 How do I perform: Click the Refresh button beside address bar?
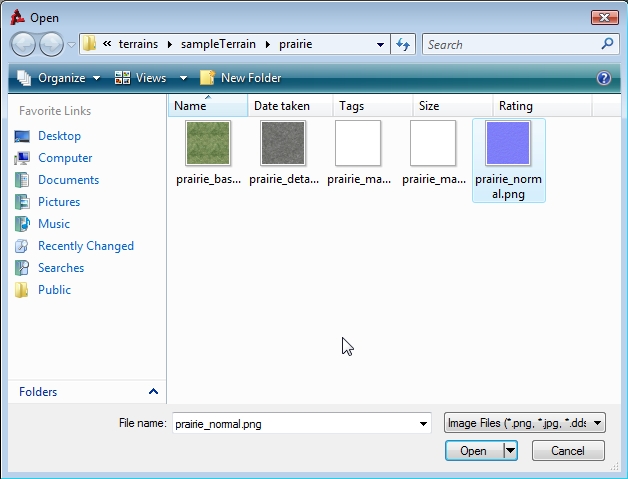click(403, 44)
